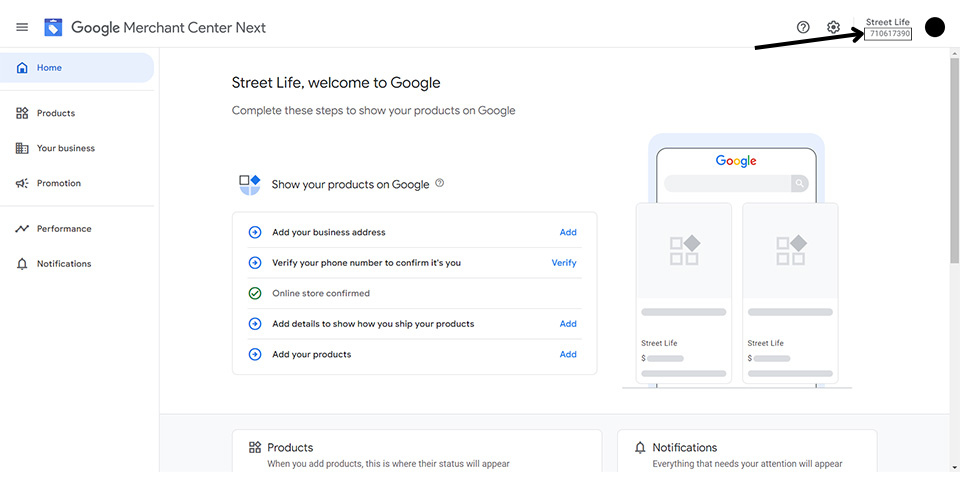960x480 pixels.
Task: Click the green Online store confirmed checkmark
Action: 255,293
